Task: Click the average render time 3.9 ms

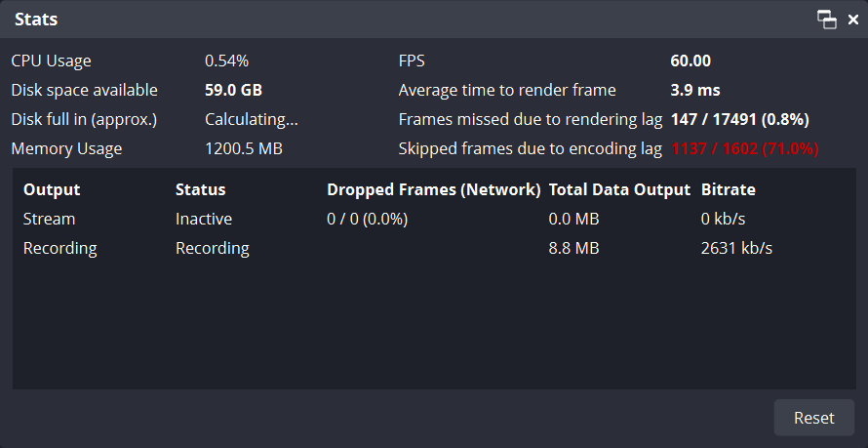Action: click(x=695, y=90)
